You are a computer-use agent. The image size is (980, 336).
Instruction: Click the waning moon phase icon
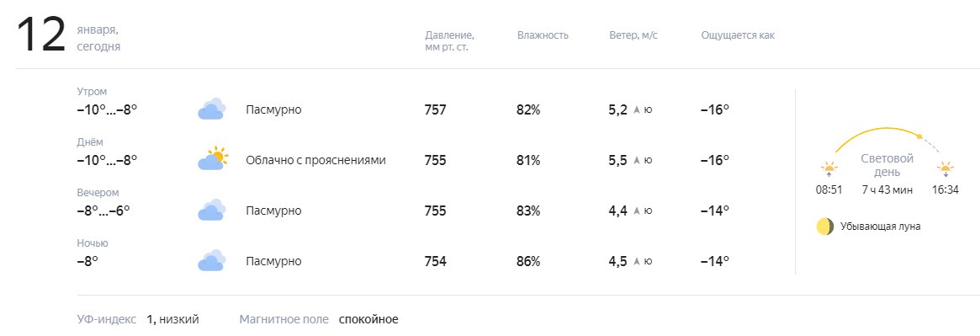825,227
